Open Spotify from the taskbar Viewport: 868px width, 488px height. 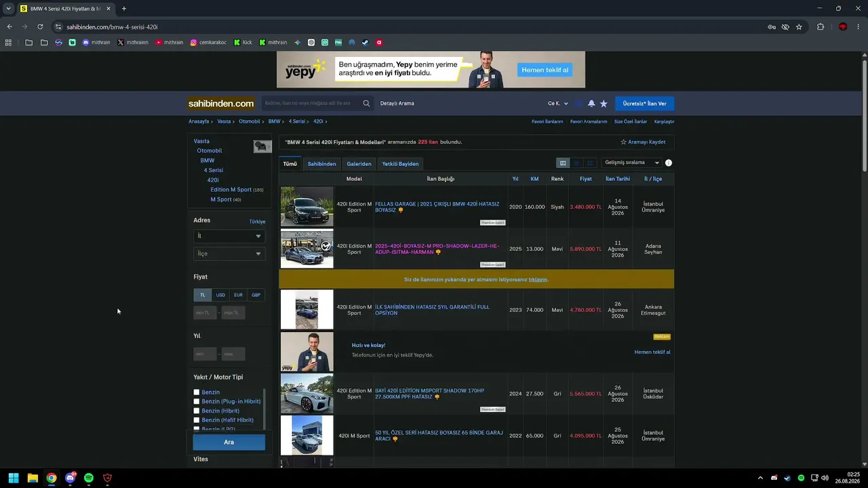click(89, 478)
